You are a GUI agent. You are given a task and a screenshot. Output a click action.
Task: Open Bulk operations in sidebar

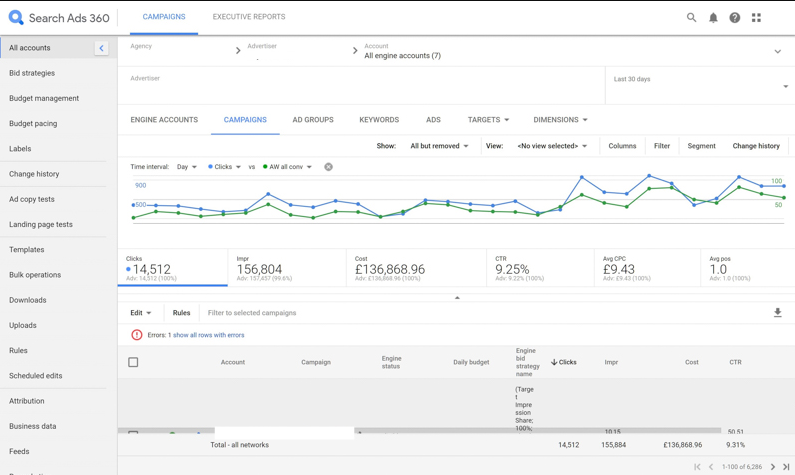click(x=35, y=275)
